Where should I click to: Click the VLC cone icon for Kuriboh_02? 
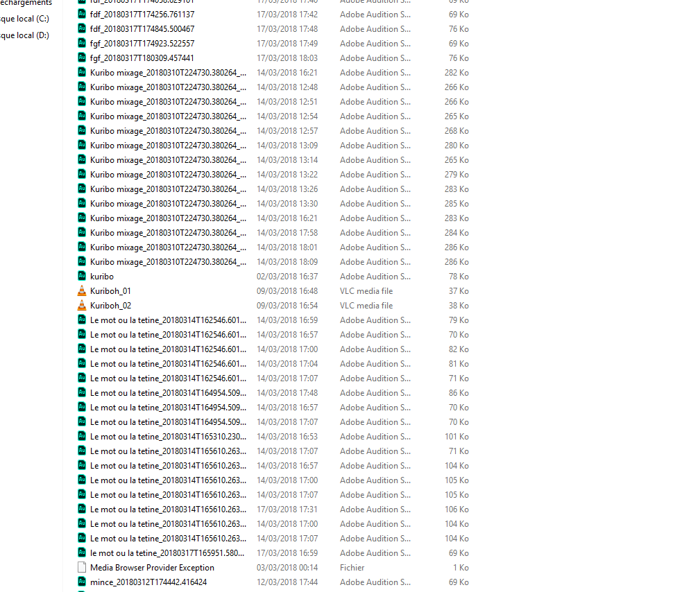pyautogui.click(x=82, y=305)
